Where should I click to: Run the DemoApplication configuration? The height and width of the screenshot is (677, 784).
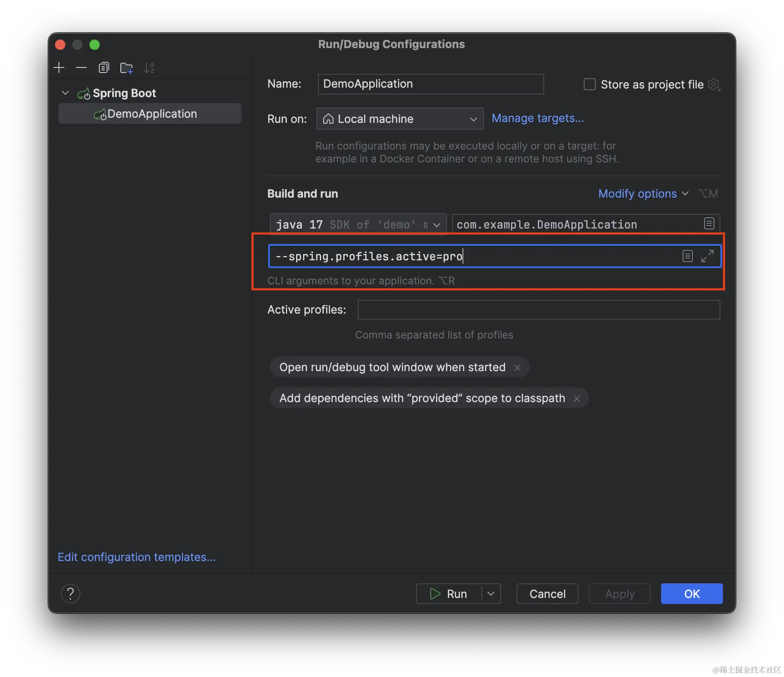pyautogui.click(x=449, y=594)
